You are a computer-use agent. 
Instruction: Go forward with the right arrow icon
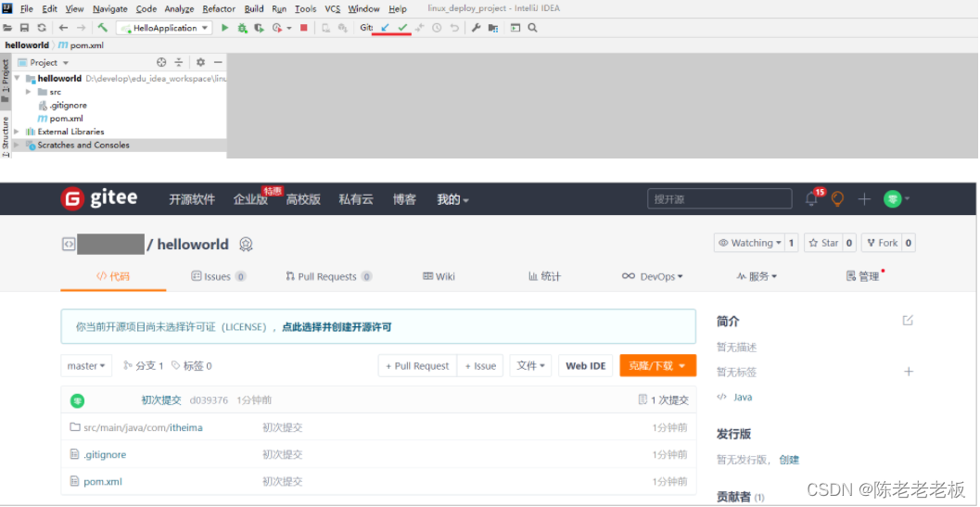pyautogui.click(x=81, y=28)
